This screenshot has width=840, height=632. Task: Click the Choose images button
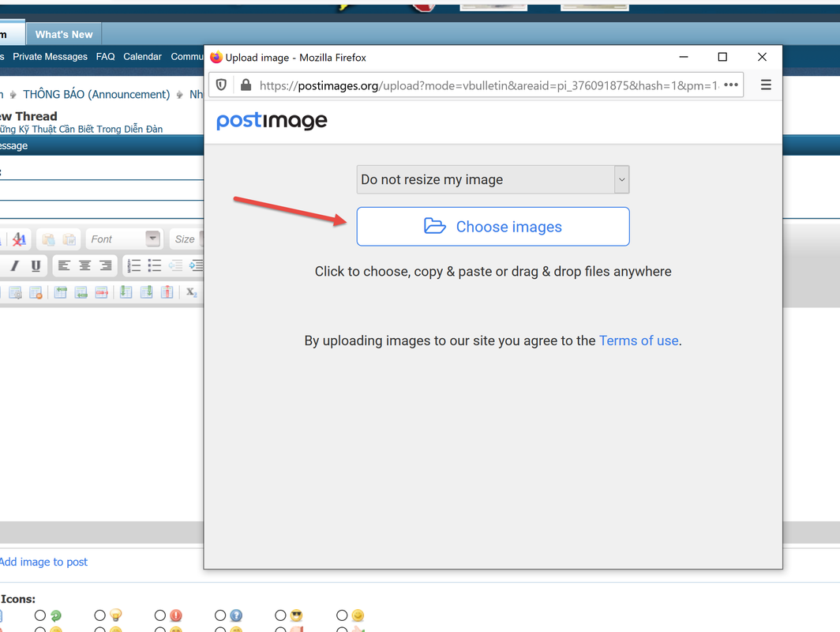493,227
